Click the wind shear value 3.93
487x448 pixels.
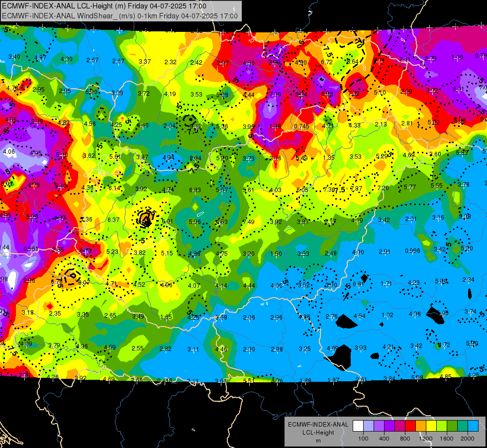(361, 347)
